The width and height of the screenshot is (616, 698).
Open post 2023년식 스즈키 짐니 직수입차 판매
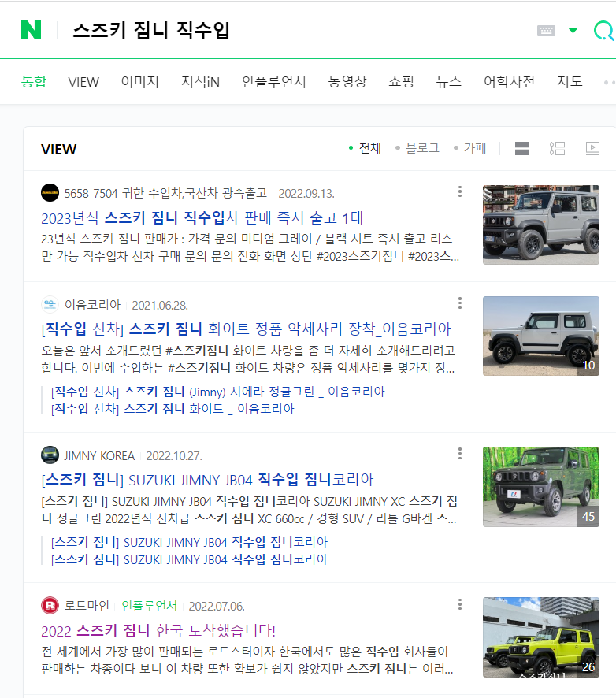[202, 217]
